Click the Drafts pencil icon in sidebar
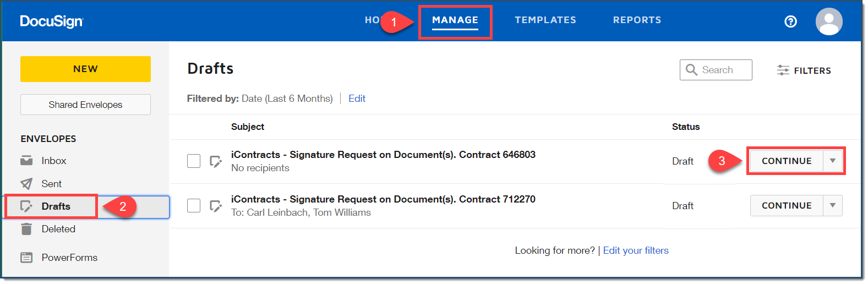Image resolution: width=868 pixels, height=284 pixels. [x=26, y=206]
